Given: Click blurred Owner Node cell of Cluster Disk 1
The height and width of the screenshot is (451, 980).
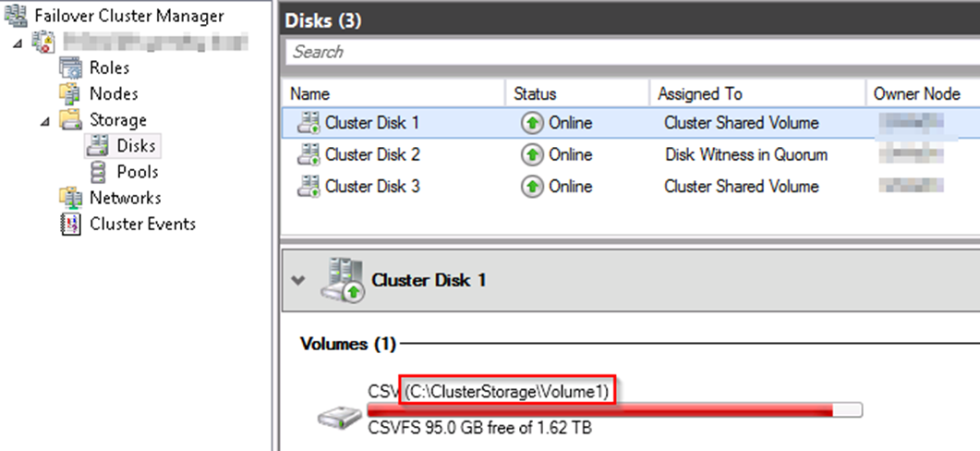Looking at the screenshot, I should [912, 123].
